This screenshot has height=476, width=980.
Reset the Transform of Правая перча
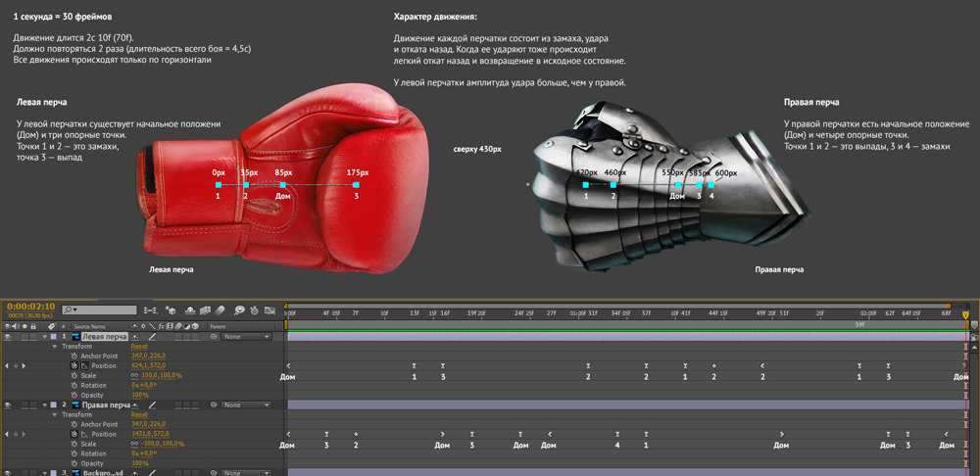pos(139,414)
